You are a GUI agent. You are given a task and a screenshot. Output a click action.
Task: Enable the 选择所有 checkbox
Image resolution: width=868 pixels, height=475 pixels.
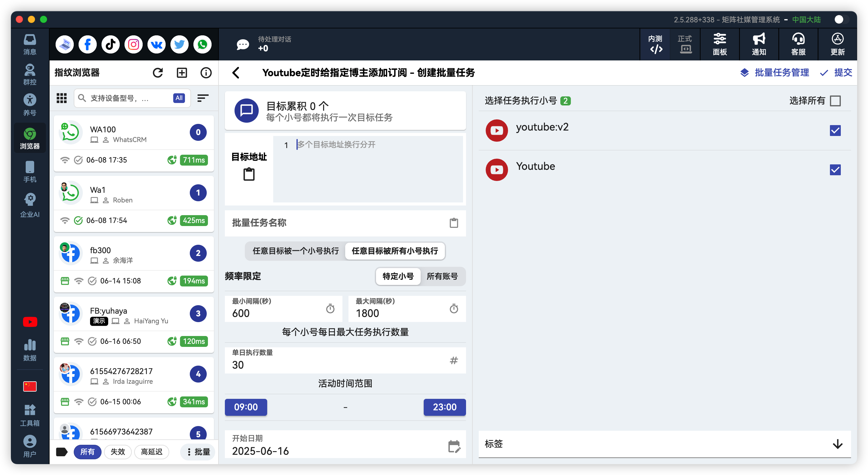click(835, 100)
